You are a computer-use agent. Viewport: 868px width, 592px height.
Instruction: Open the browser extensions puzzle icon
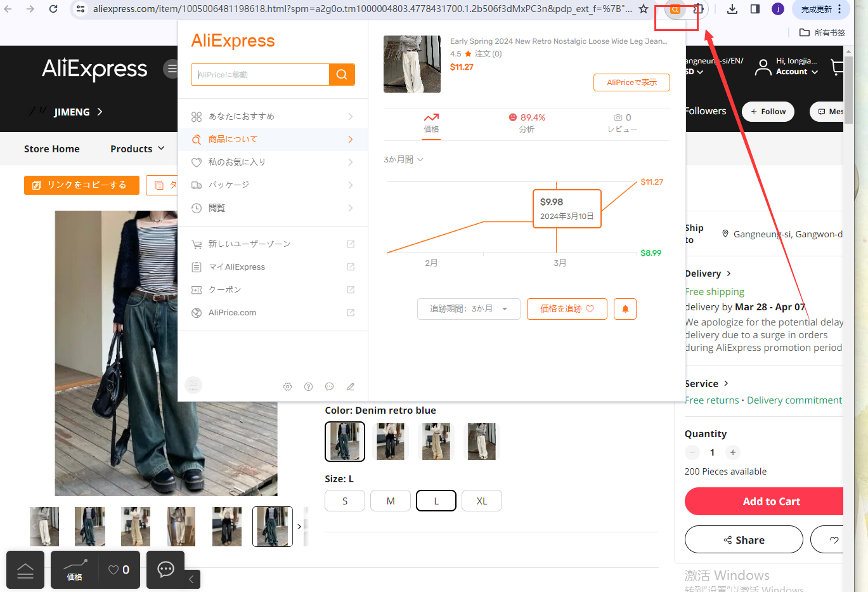point(698,9)
